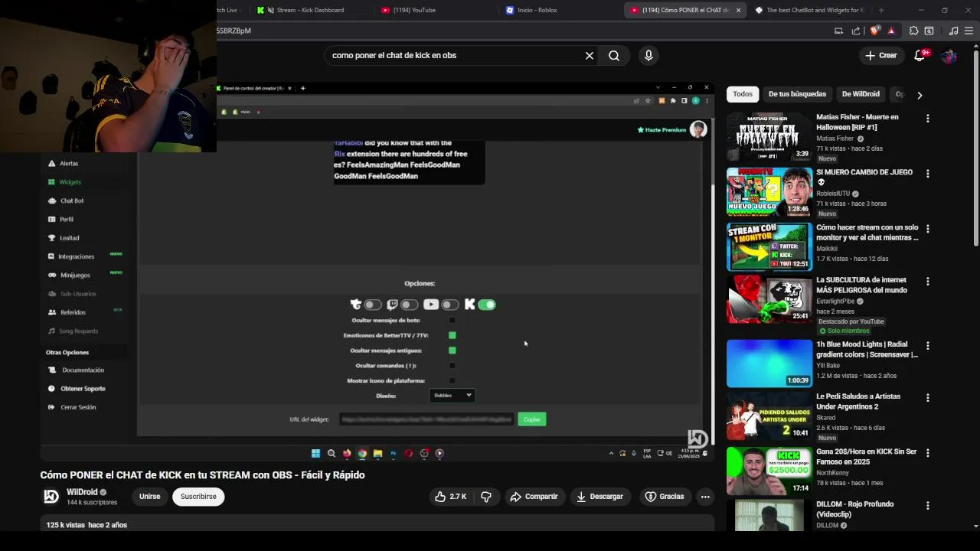Image resolution: width=980 pixels, height=551 pixels.
Task: Open the music note playlist icon
Action: pos(953,31)
